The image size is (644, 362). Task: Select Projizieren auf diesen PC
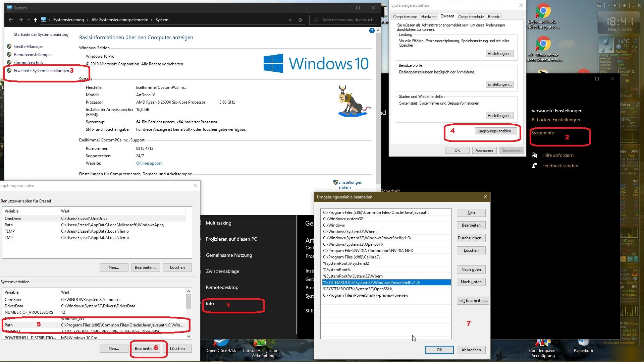[231, 239]
